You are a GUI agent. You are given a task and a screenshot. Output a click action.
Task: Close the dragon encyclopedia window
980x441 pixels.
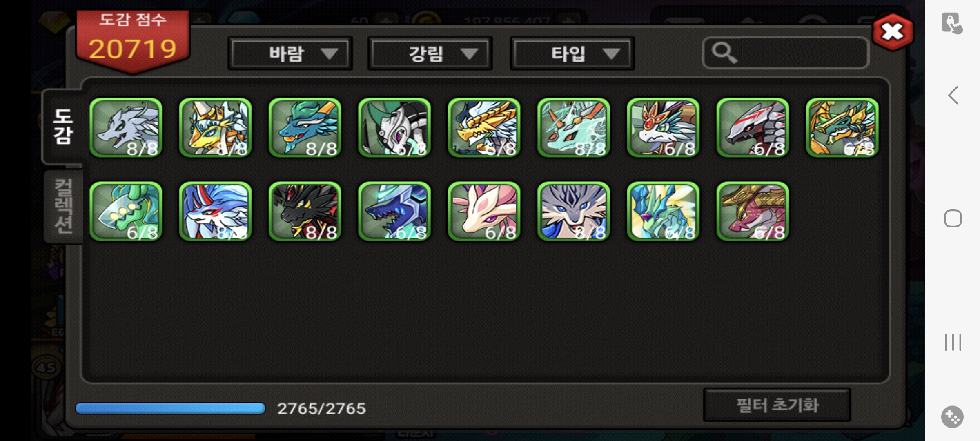pyautogui.click(x=893, y=32)
